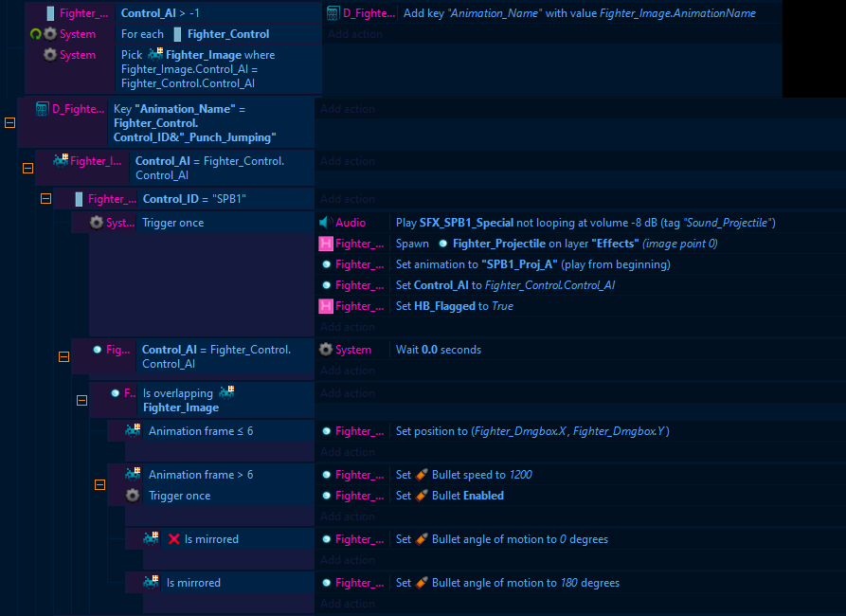The width and height of the screenshot is (846, 616).
Task: Click Add action below Set HB_Flagged
Action: (x=348, y=327)
